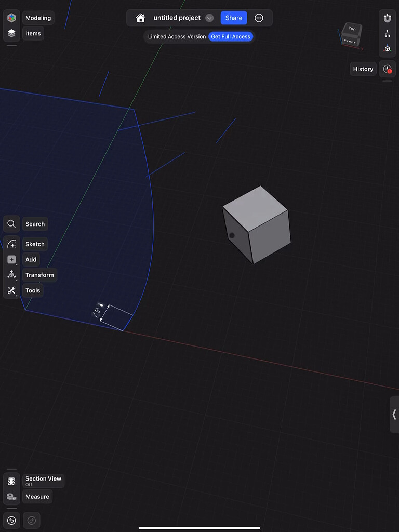Click the Sketch label
Image resolution: width=399 pixels, height=532 pixels.
pyautogui.click(x=35, y=244)
